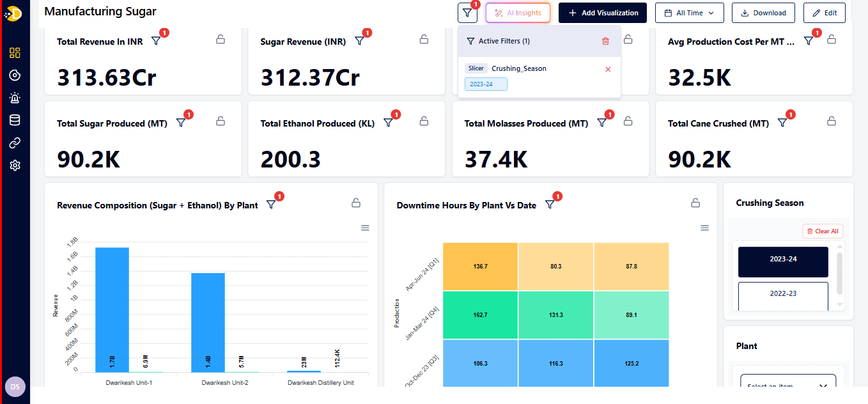Viewport: 868px width, 404px height.
Task: Select the 2022-23 crushing season option
Action: click(x=783, y=294)
